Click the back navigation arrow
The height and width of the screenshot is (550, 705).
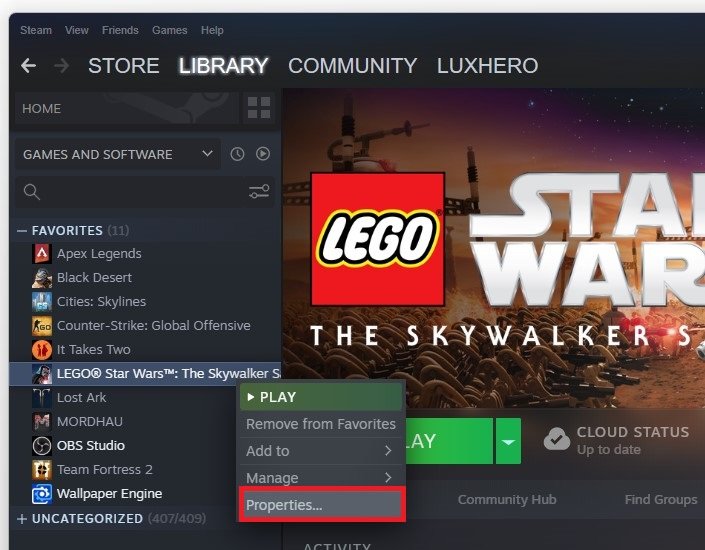(28, 66)
